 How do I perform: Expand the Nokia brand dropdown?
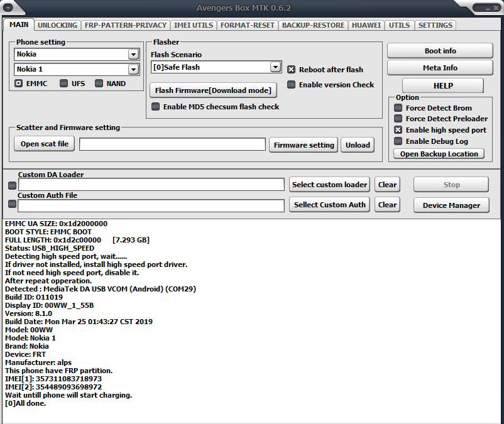pyautogui.click(x=133, y=54)
